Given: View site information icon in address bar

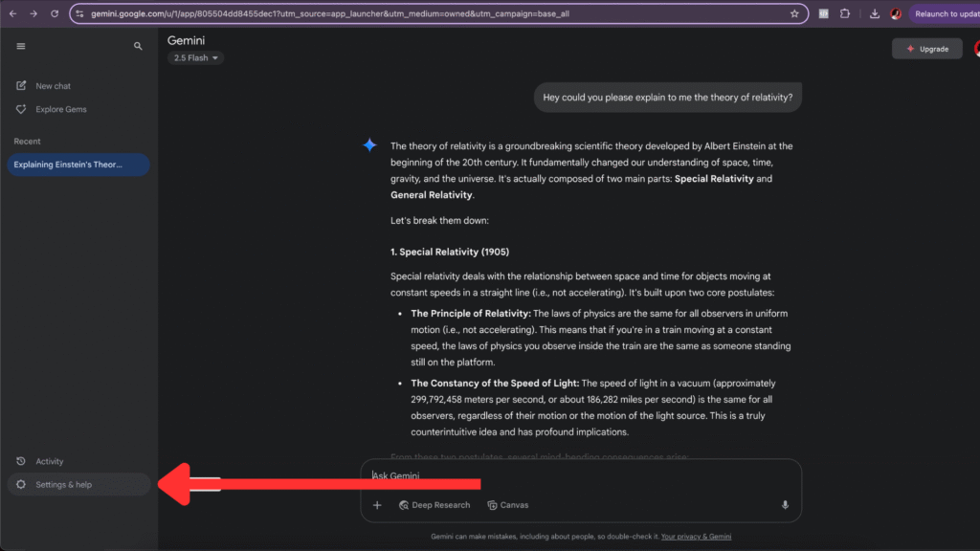Looking at the screenshot, I should tap(79, 13).
